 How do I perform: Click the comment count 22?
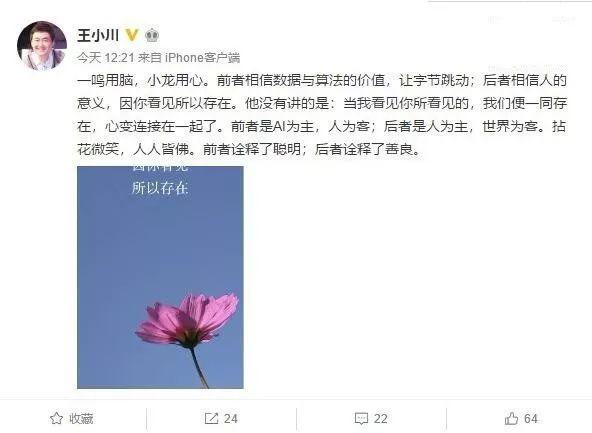[x=381, y=419]
